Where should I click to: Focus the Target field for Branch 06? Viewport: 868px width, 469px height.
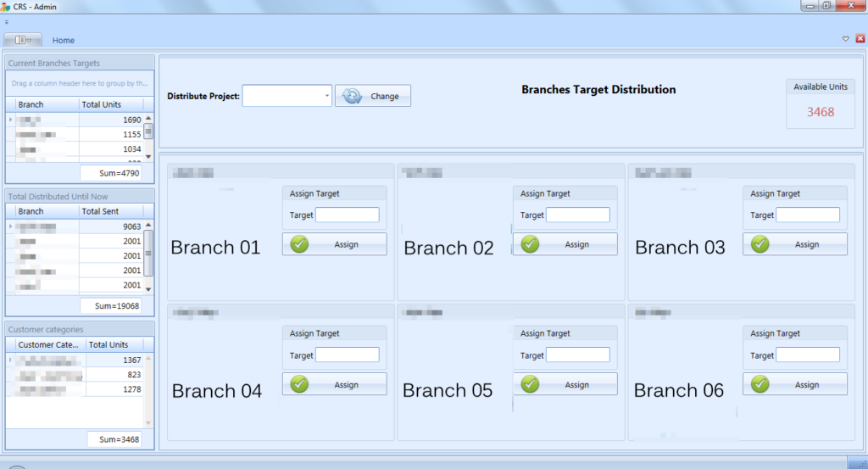click(808, 355)
